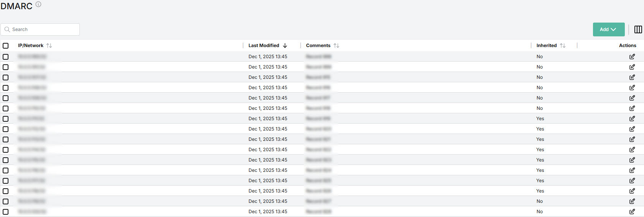Click the IP/Network column header label
644x217 pixels.
click(x=31, y=46)
